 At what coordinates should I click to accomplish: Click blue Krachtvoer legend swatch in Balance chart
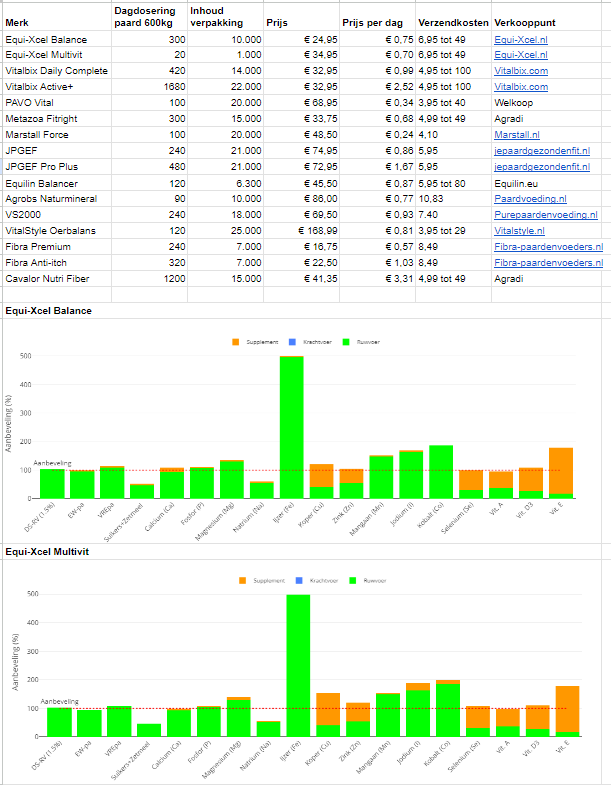(x=292, y=342)
